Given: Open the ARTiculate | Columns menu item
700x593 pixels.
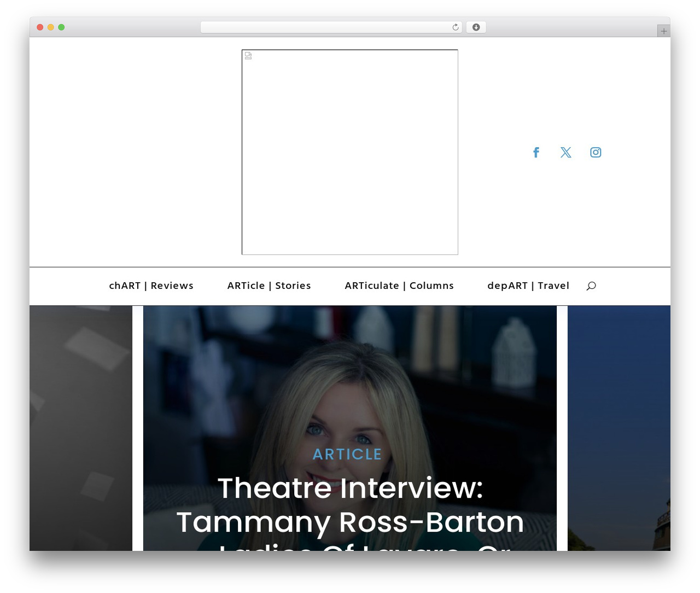Looking at the screenshot, I should [x=399, y=286].
